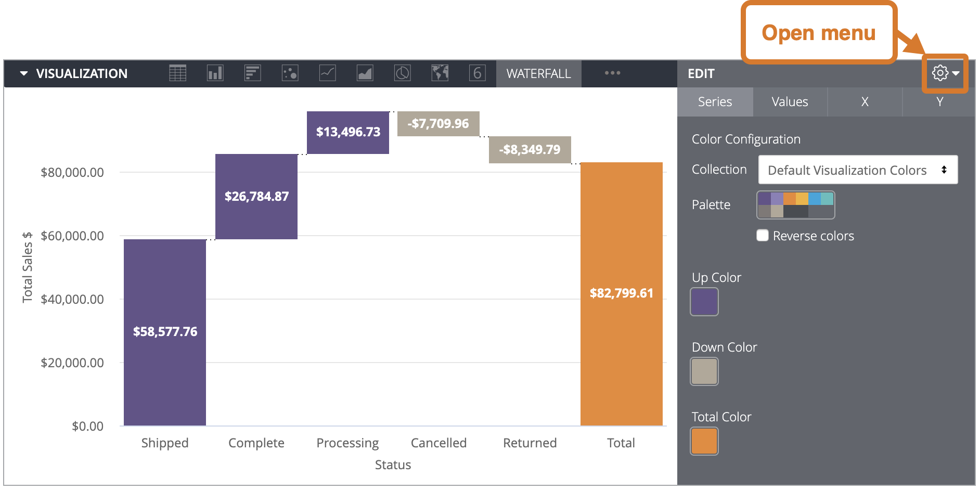Open the Values tab

click(790, 102)
